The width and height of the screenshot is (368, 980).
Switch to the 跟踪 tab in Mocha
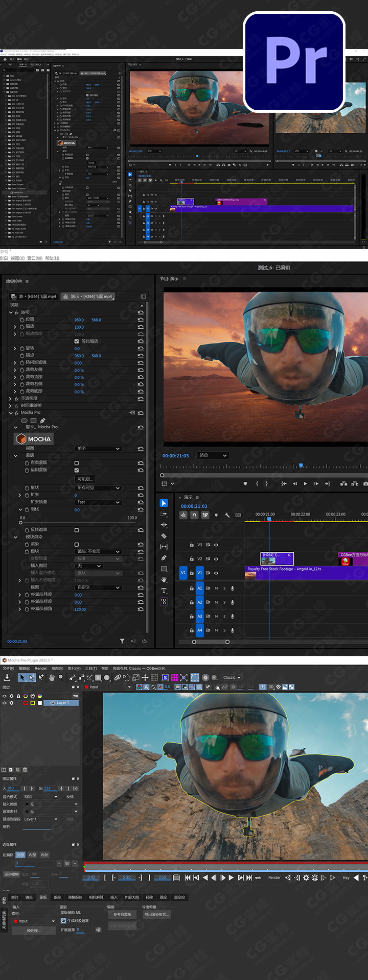click(57, 897)
